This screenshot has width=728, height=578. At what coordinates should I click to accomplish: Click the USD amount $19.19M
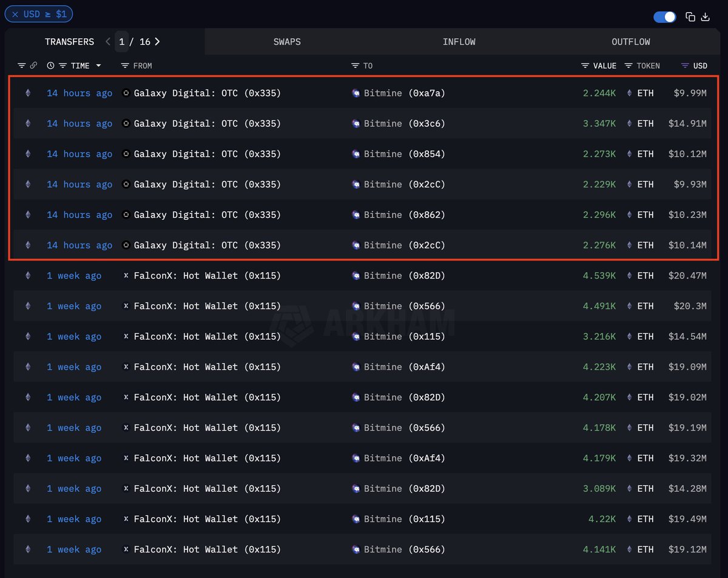click(x=687, y=427)
